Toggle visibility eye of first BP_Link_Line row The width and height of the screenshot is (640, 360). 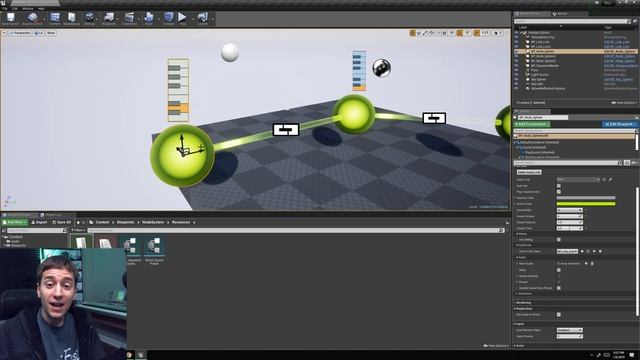tap(516, 42)
